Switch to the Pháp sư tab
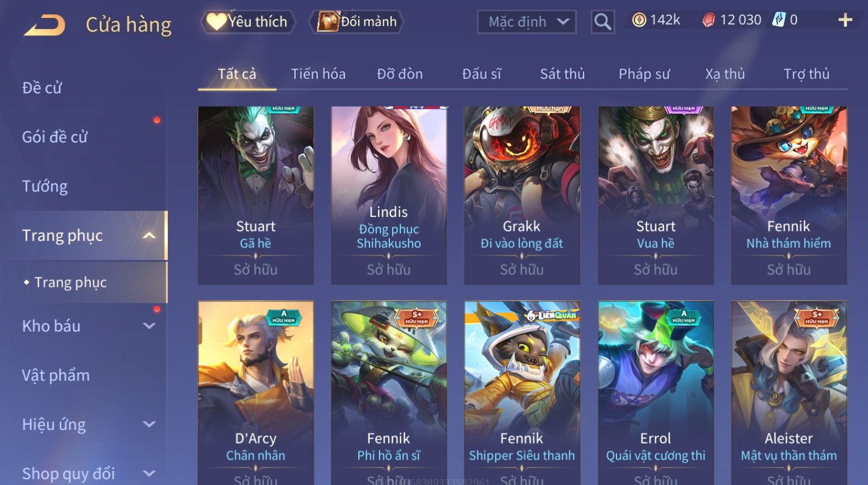 pos(644,74)
